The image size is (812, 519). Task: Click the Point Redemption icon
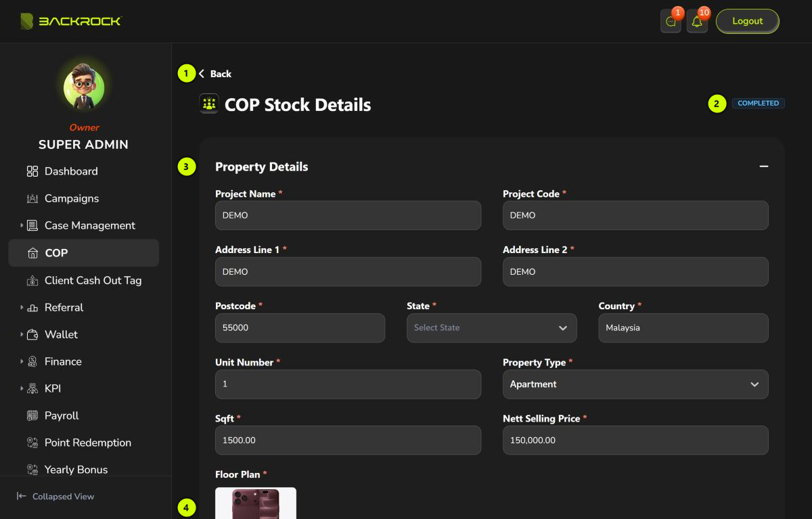pos(32,443)
